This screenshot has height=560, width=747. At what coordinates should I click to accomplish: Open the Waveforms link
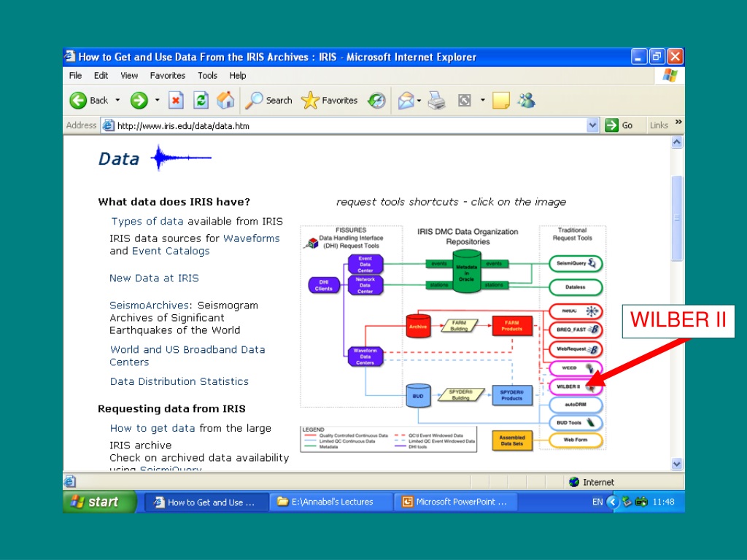[x=252, y=238]
